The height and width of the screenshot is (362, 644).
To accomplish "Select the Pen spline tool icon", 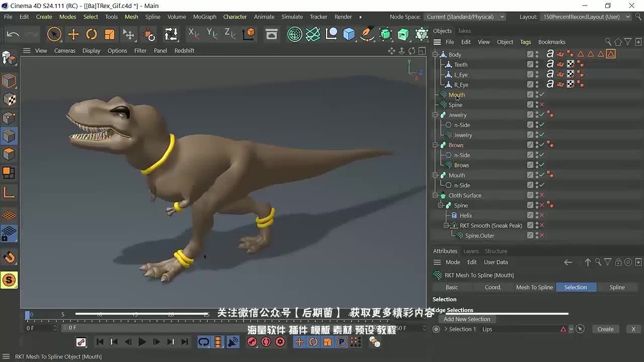I will (x=367, y=34).
